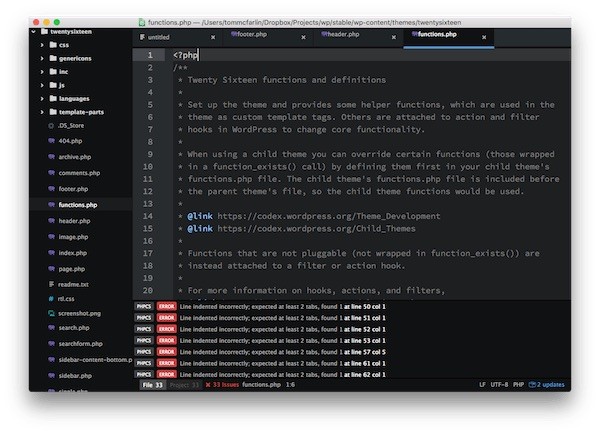The image size is (600, 433).
Task: Expand the languages folder
Action: (x=42, y=99)
